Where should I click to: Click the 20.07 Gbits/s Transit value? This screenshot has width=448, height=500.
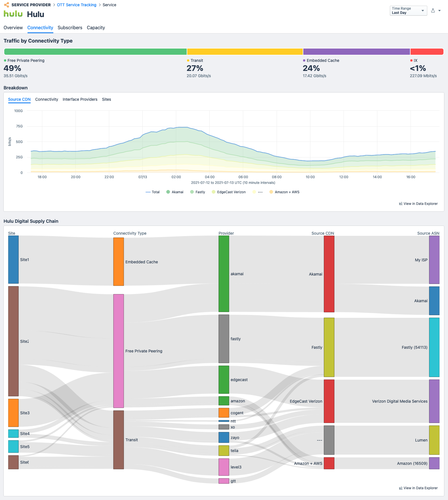click(199, 76)
